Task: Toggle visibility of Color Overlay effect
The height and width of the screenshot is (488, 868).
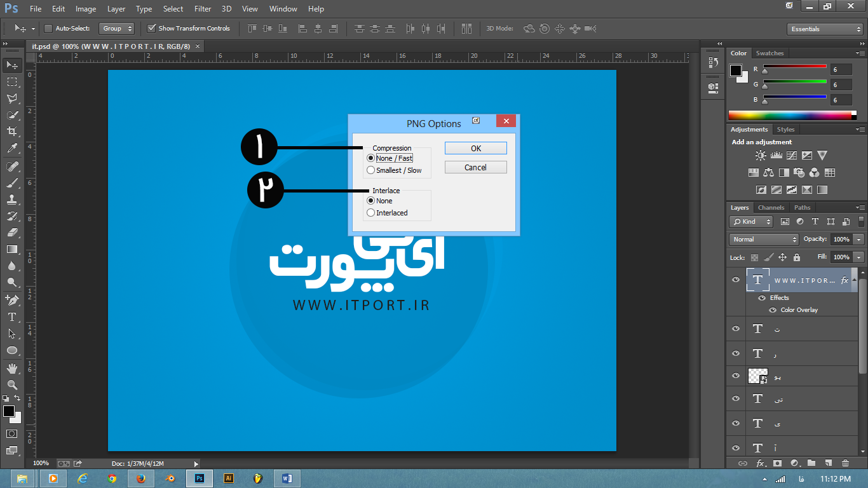Action: point(773,310)
